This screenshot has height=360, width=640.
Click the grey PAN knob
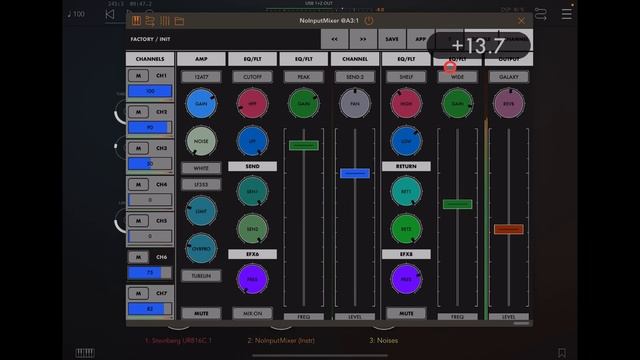[x=355, y=104]
